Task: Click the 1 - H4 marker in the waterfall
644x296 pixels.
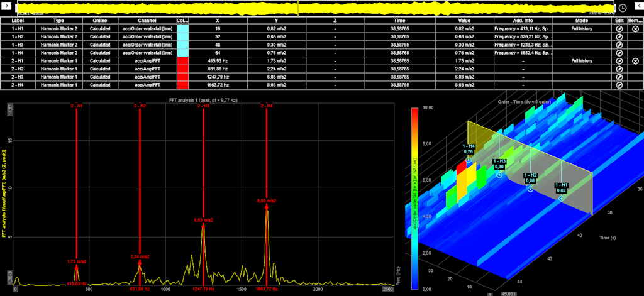Action: click(x=469, y=159)
